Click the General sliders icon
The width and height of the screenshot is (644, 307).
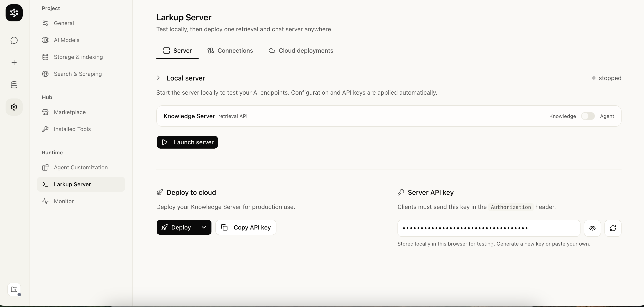(x=45, y=23)
